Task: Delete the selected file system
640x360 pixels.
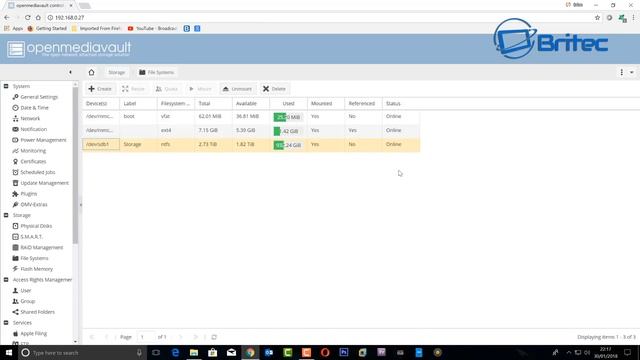Action: click(274, 89)
